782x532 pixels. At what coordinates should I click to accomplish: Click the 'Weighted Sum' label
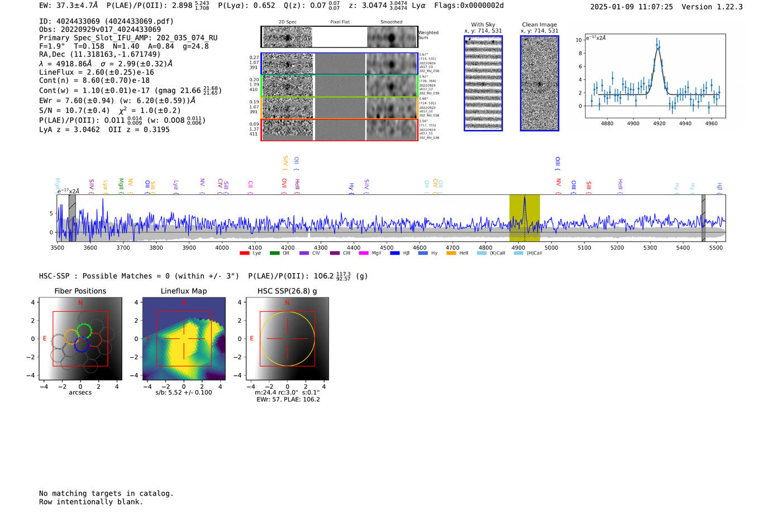428,35
